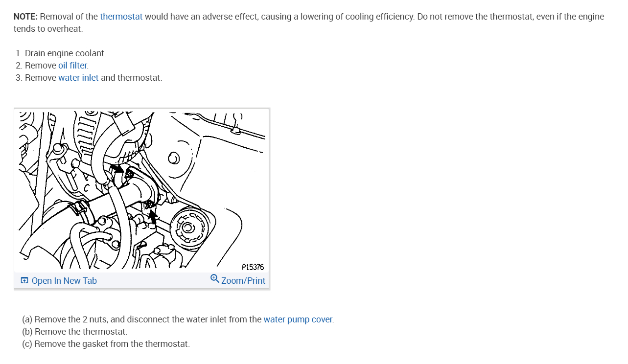
Task: Click the engine thermostat diagram image
Action: click(142, 190)
